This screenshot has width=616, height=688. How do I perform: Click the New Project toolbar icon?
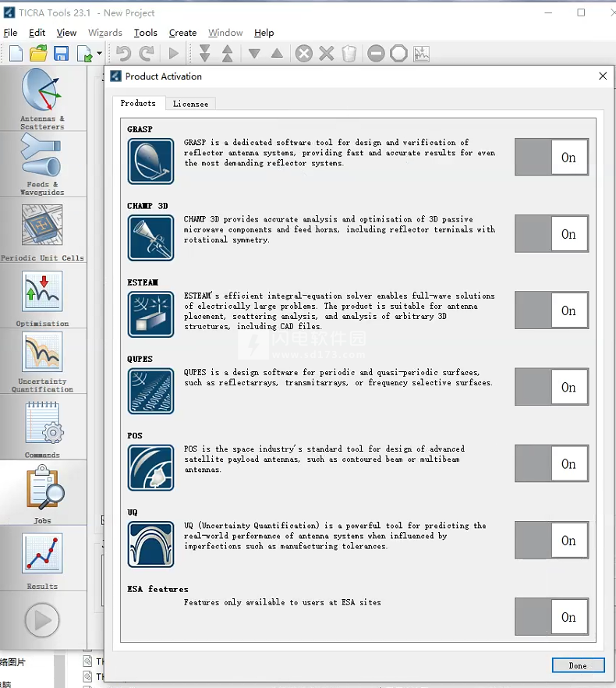coord(16,54)
